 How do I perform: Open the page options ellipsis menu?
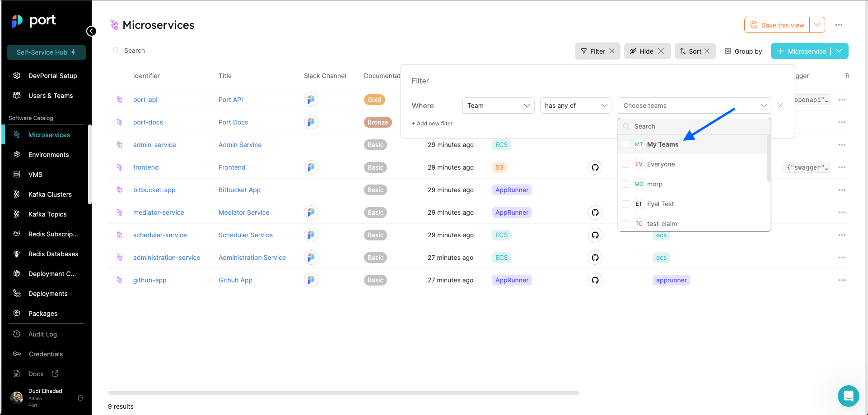pyautogui.click(x=839, y=25)
